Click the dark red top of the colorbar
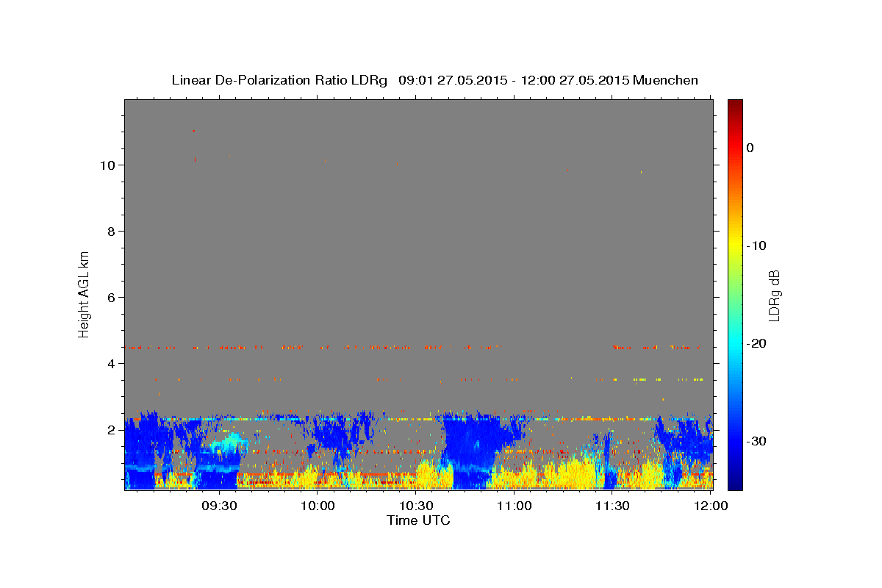The image size is (882, 588). 735,107
